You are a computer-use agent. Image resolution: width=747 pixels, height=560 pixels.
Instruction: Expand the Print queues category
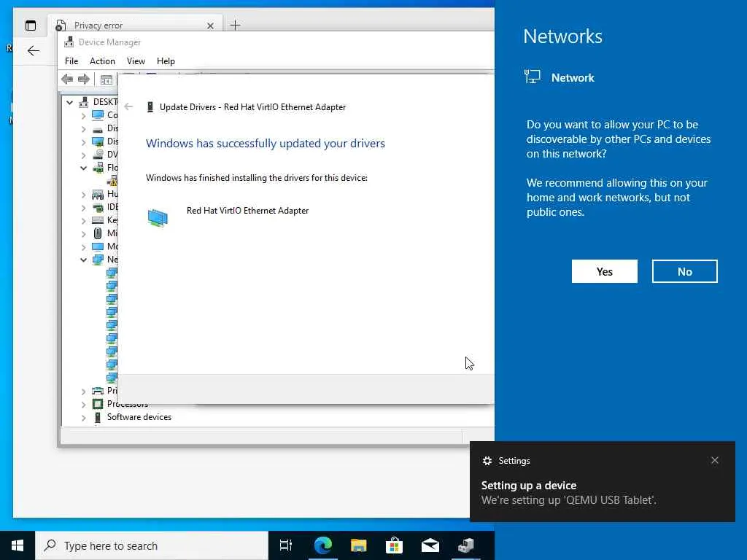tap(83, 392)
